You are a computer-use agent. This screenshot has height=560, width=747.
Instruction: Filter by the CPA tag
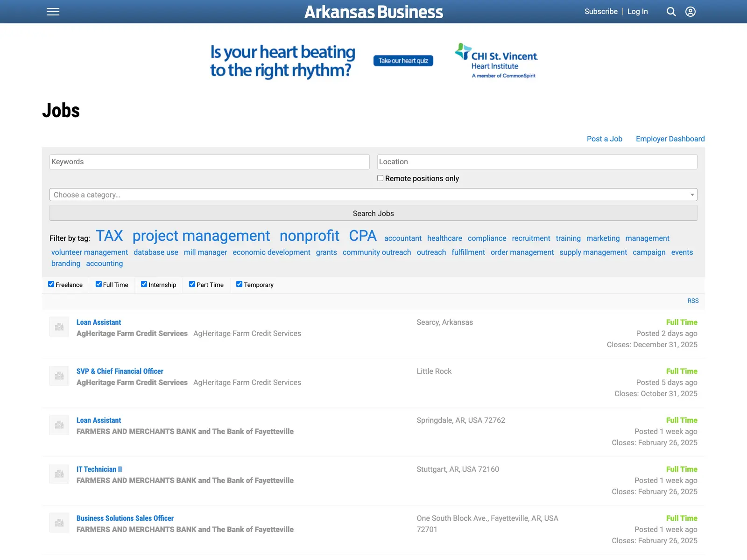click(363, 236)
